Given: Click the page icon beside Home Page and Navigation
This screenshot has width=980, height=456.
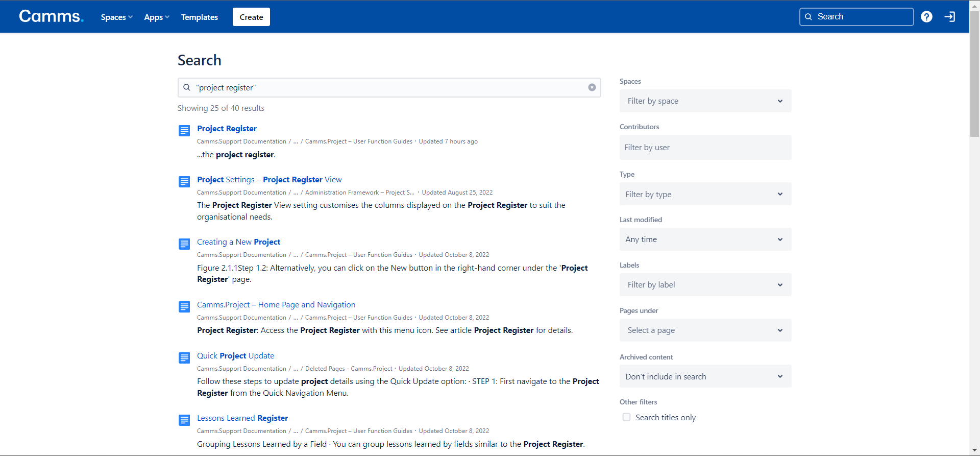Looking at the screenshot, I should point(184,307).
